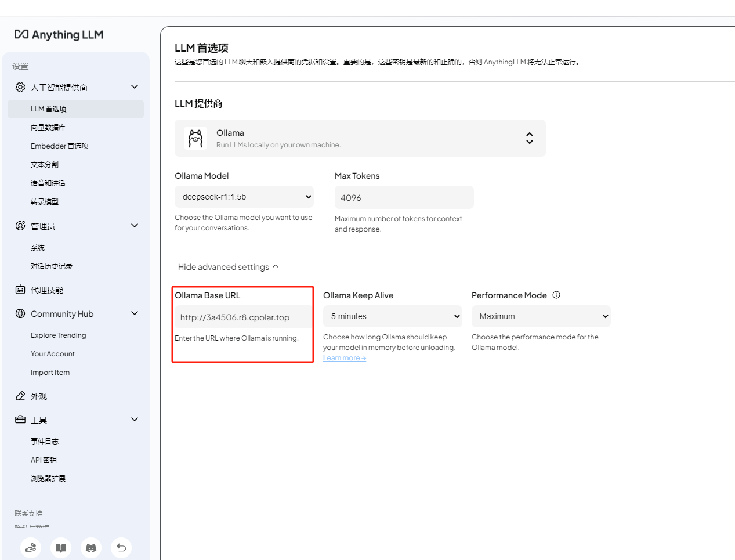Click the Ollama llama logo
735x560 pixels.
(x=195, y=138)
